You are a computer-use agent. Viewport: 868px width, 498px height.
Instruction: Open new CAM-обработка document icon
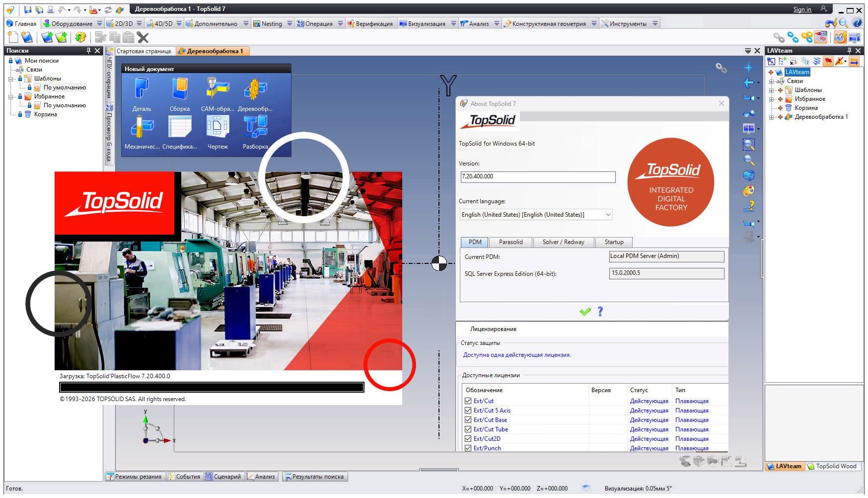pos(217,90)
